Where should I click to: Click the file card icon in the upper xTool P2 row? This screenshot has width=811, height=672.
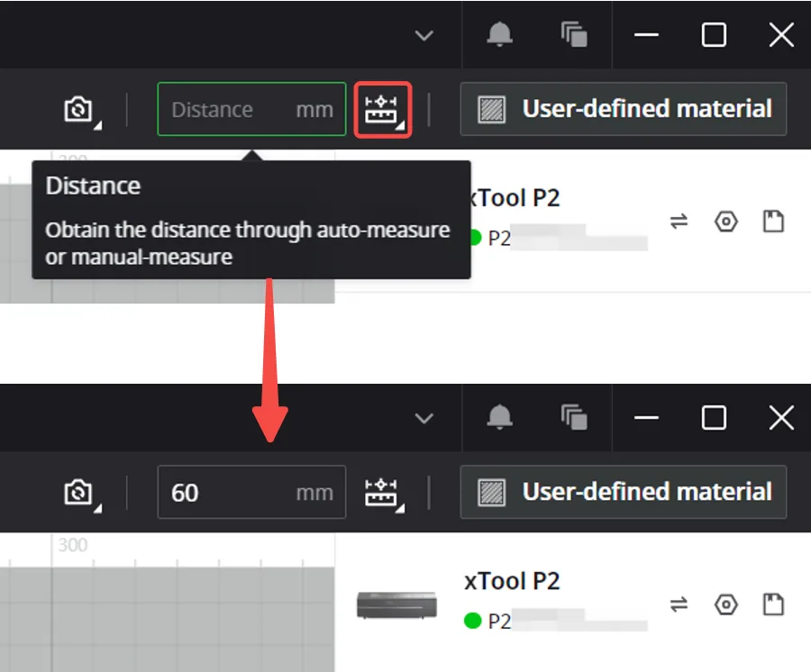[774, 222]
